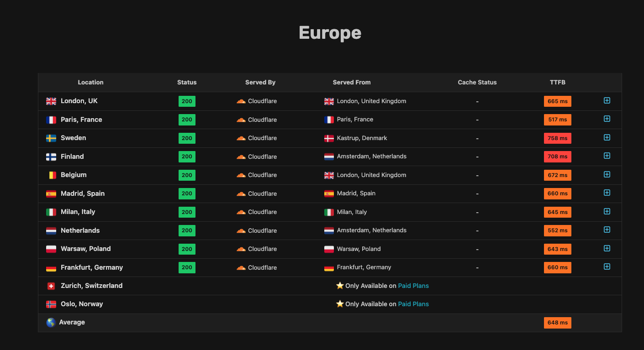Click the Italian flag beside Milan location
This screenshot has height=350, width=644.
(51, 212)
